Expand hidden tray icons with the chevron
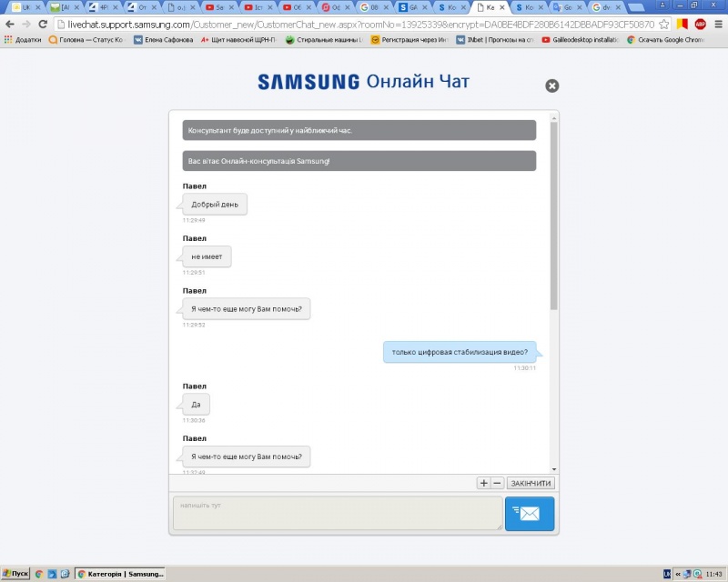728x582 pixels. click(678, 575)
